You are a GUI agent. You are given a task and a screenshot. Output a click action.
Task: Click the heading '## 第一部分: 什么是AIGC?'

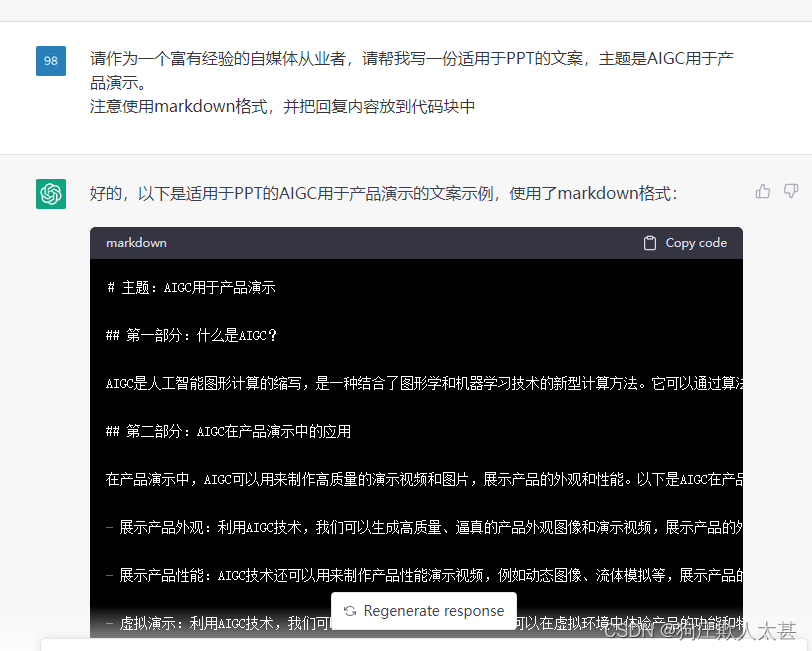191,335
